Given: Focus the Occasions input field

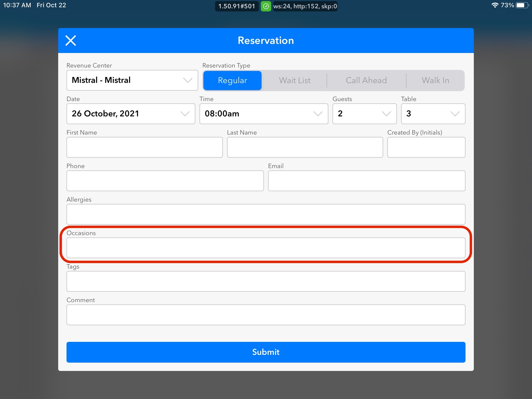Looking at the screenshot, I should [x=266, y=248].
